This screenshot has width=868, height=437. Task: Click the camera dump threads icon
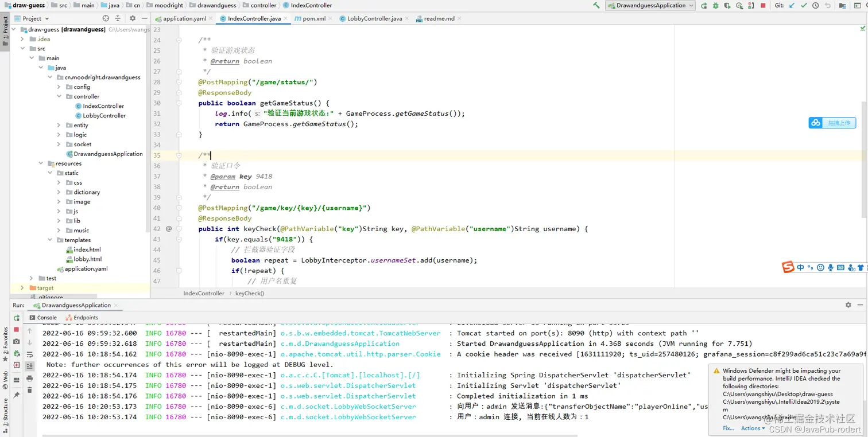(x=17, y=342)
